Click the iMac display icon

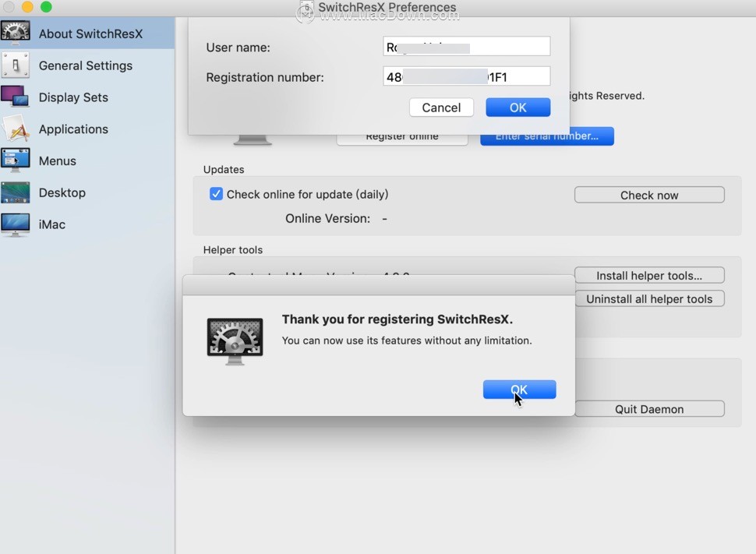point(16,224)
